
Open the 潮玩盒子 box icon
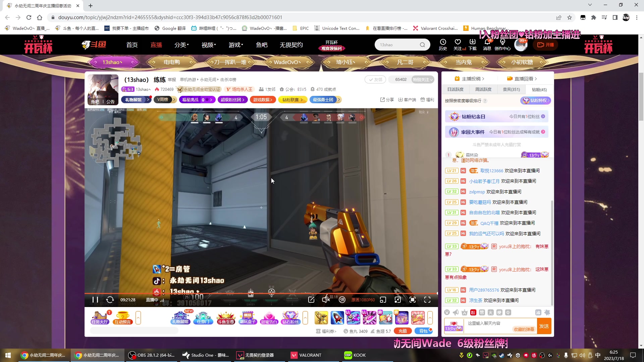pos(248,317)
